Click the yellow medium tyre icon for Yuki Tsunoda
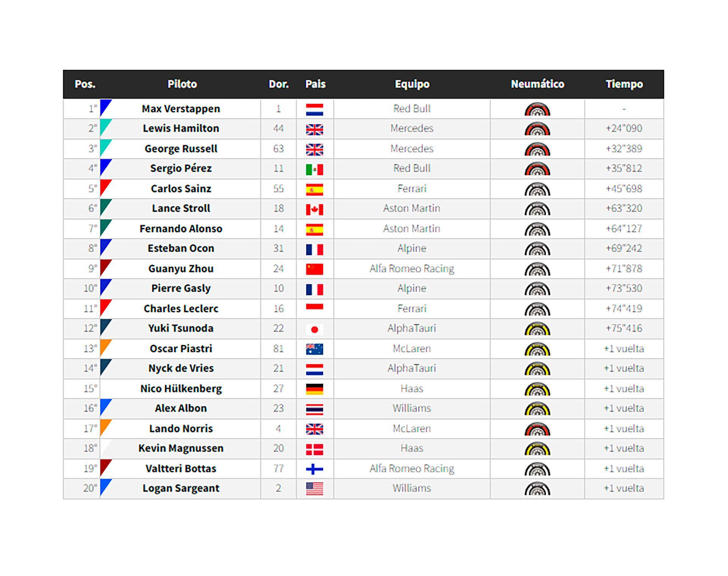 coord(537,329)
